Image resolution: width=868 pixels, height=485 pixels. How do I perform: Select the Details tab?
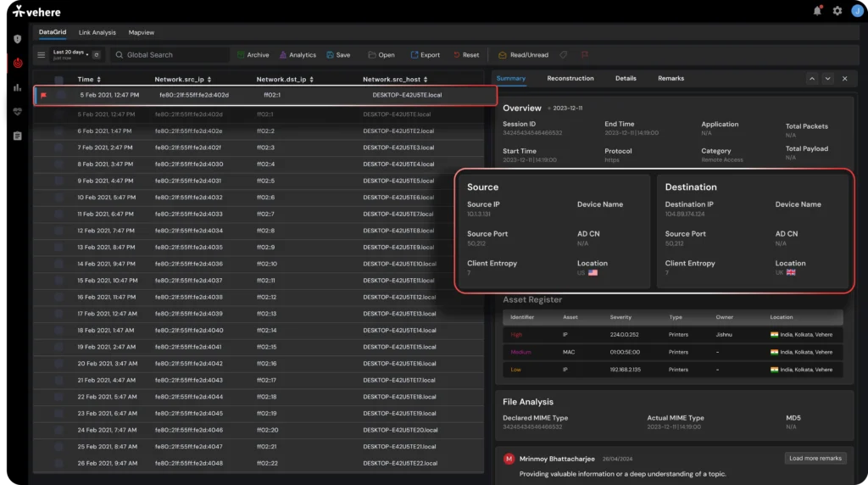pyautogui.click(x=626, y=79)
